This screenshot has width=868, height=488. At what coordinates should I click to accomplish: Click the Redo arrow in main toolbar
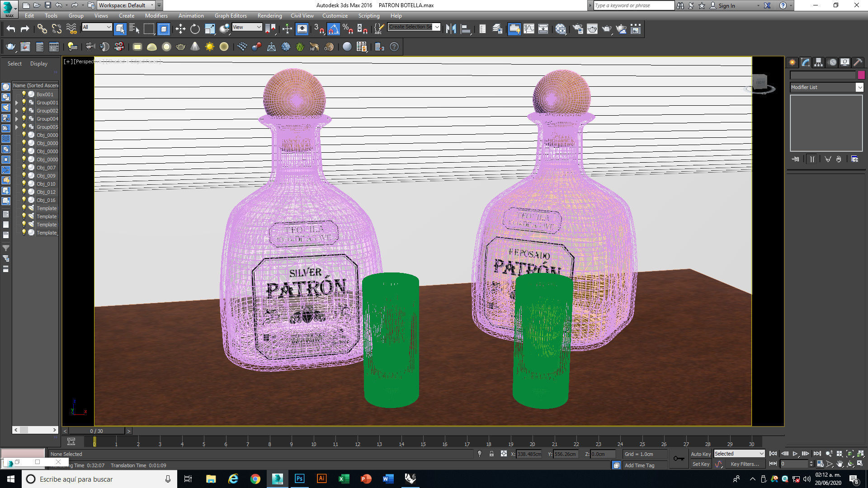pos(25,29)
